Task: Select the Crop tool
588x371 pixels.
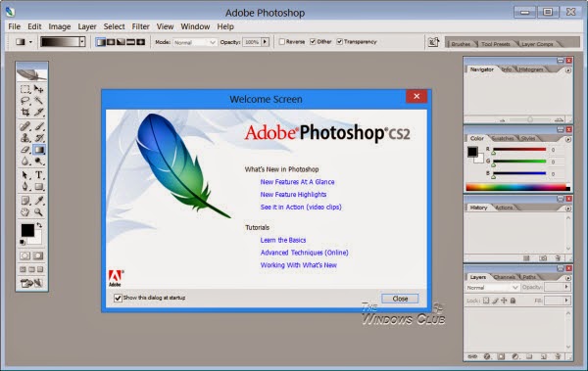Action: [25, 112]
